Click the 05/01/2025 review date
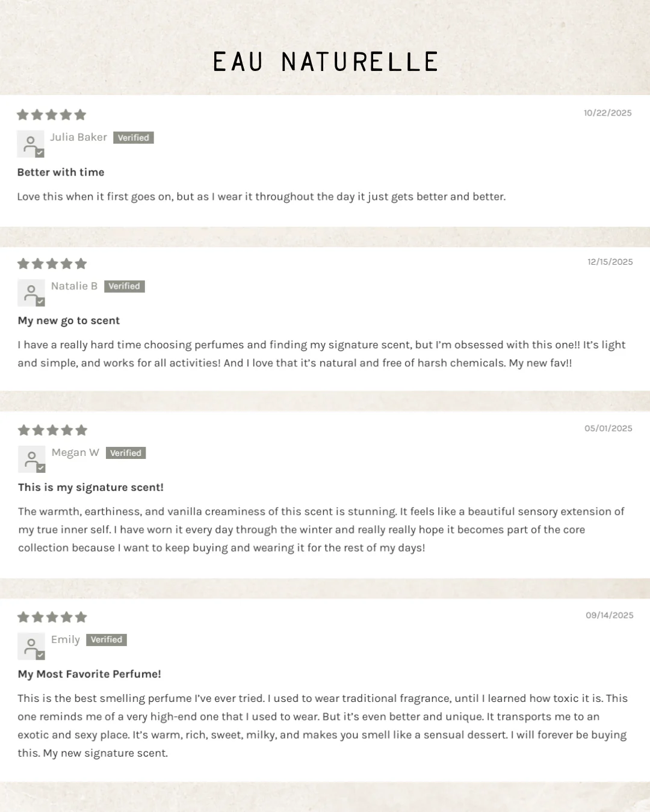 pyautogui.click(x=608, y=428)
